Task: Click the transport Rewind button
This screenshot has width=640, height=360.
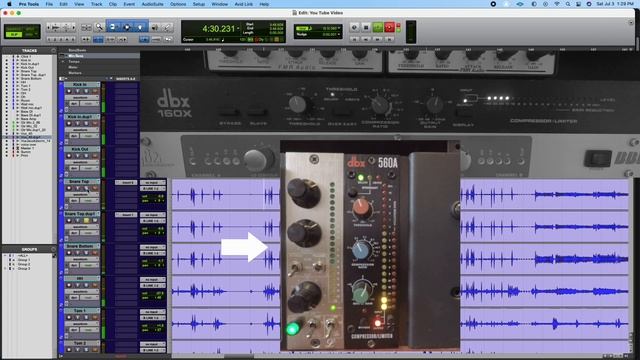Action: click(x=366, y=39)
